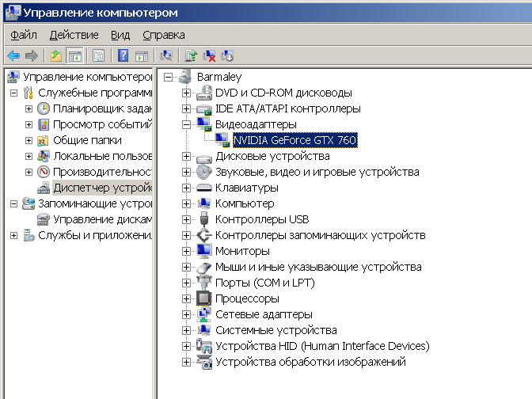Click the Disable device toolbar icon
This screenshot has height=399, width=532.
228,55
